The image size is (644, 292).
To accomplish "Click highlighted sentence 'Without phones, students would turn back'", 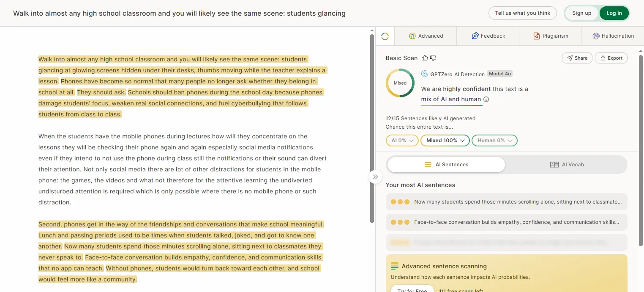I will [x=213, y=268].
